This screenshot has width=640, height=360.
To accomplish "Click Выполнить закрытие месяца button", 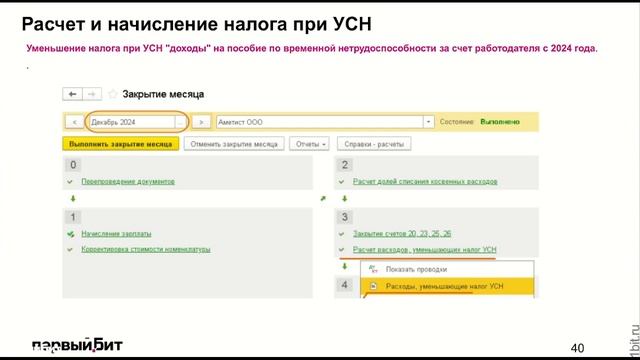I will 120,144.
